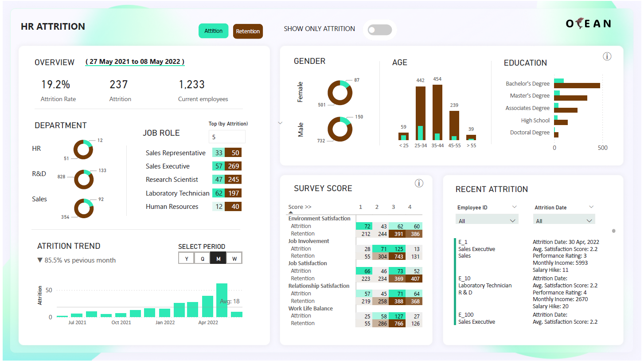Click the OCEAN logo
Viewport: 644px width, 361px height.
pos(588,24)
